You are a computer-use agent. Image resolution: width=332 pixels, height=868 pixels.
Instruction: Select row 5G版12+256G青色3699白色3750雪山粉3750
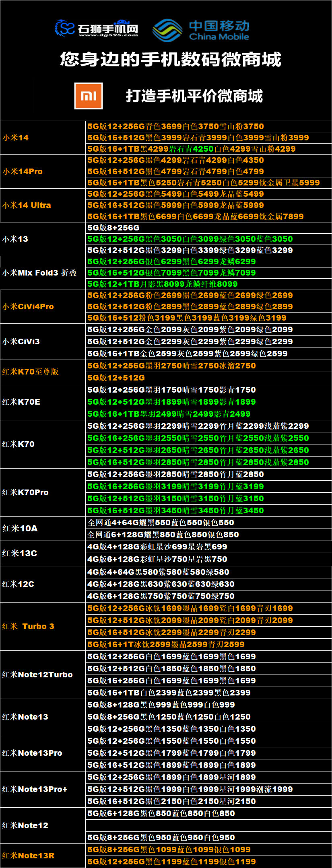209,126
